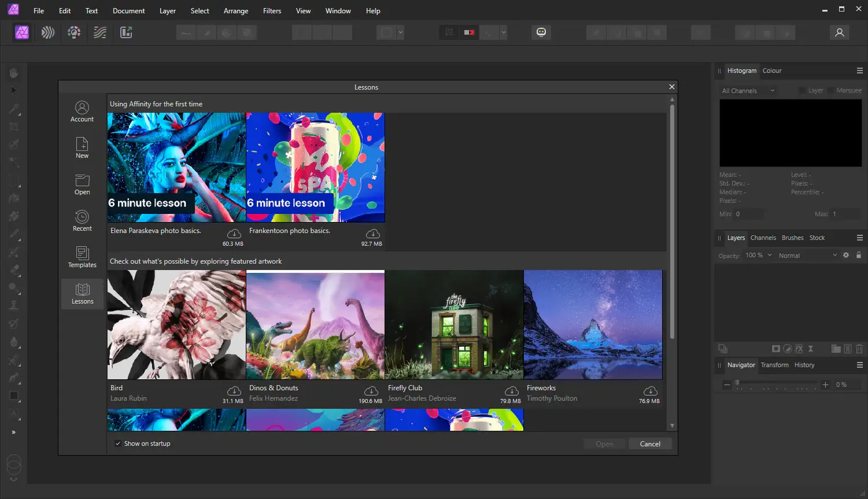Open the Export Persona
Image resolution: width=868 pixels, height=499 pixels.
tap(126, 32)
